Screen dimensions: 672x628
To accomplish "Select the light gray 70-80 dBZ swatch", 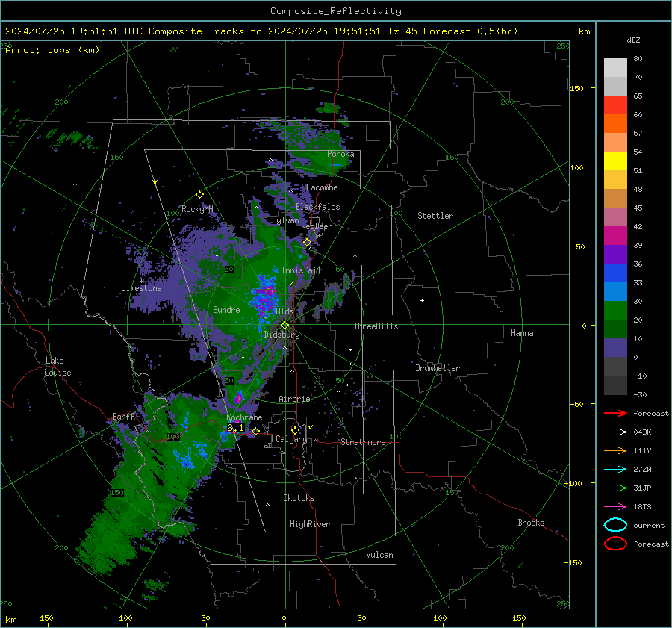I will tap(615, 68).
